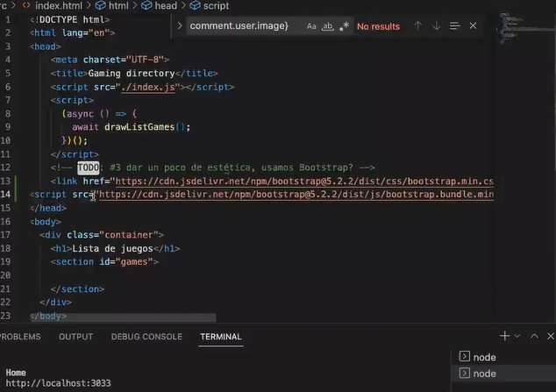Switch to the Problems panel tab
The image size is (556, 392).
[19, 337]
